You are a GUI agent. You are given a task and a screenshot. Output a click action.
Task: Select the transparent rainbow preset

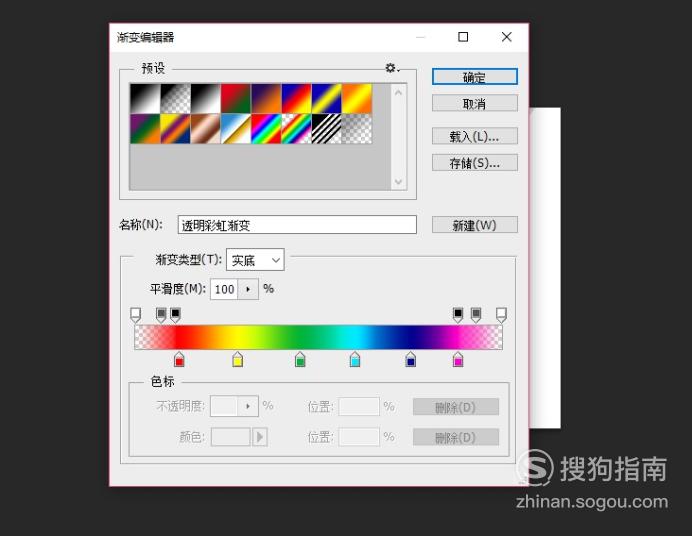tap(297, 128)
